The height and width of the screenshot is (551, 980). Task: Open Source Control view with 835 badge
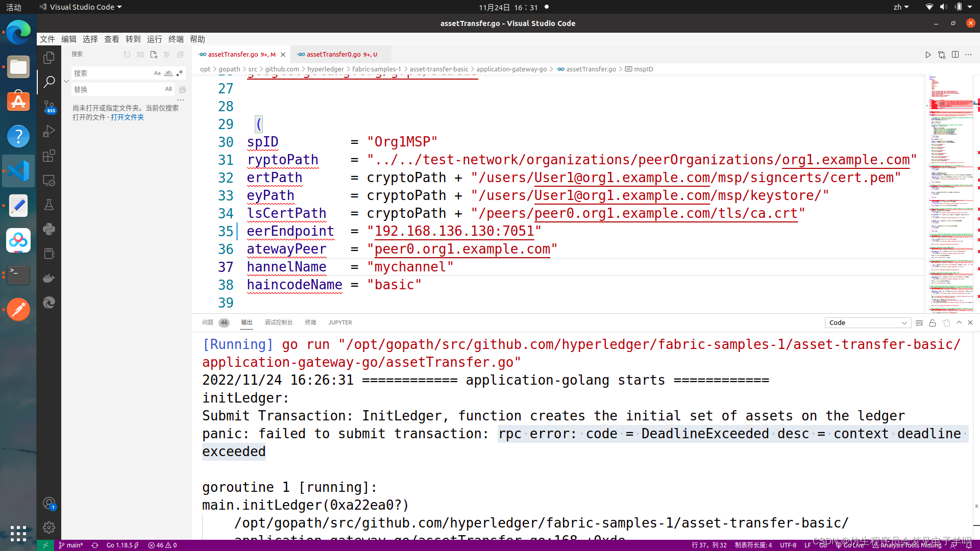pos(49,107)
